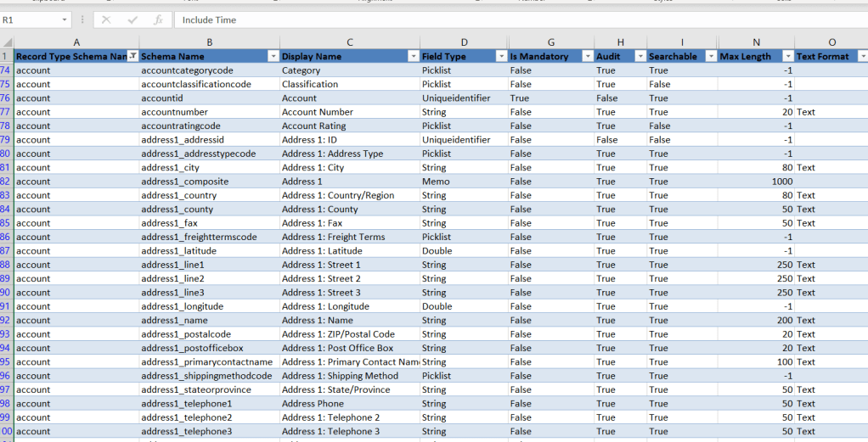Select row 88 header

tap(7, 265)
